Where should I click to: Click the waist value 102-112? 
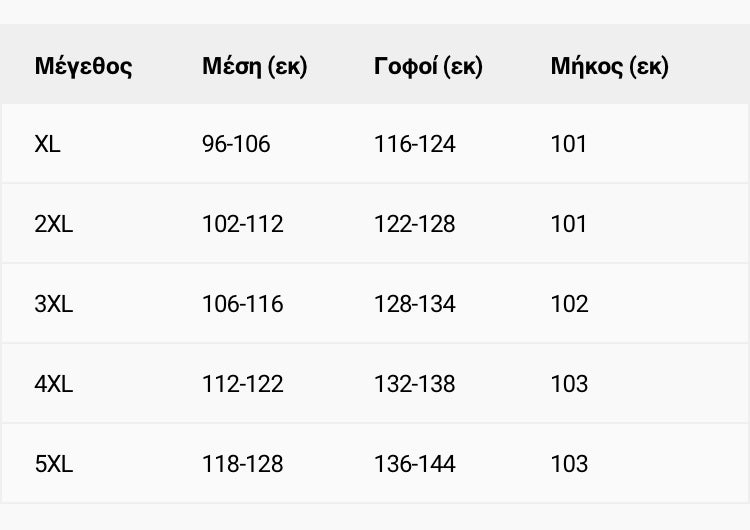click(x=243, y=224)
